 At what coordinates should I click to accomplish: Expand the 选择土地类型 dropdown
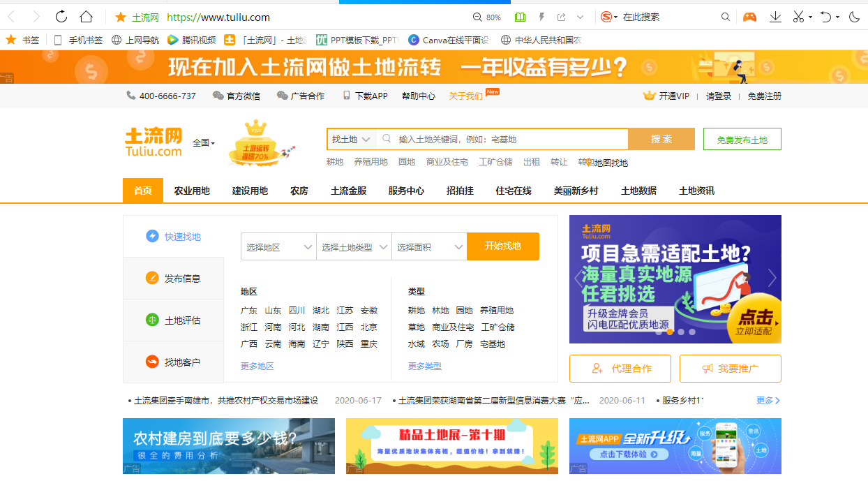coord(354,247)
